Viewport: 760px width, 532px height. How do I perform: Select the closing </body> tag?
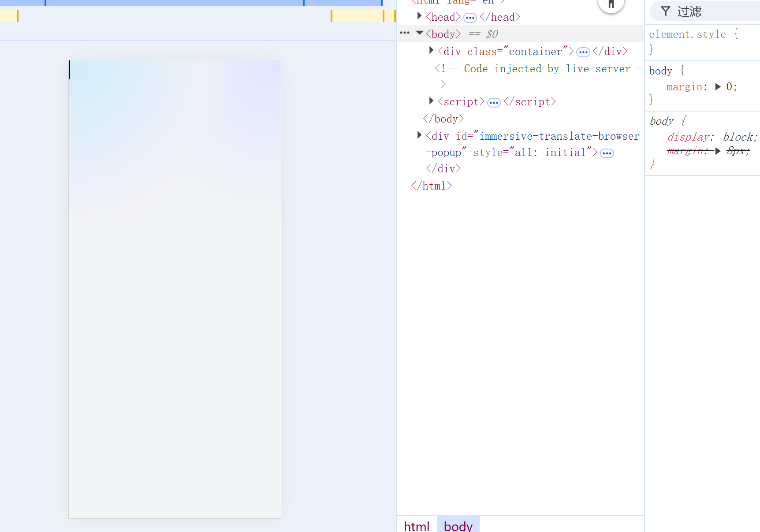point(443,119)
